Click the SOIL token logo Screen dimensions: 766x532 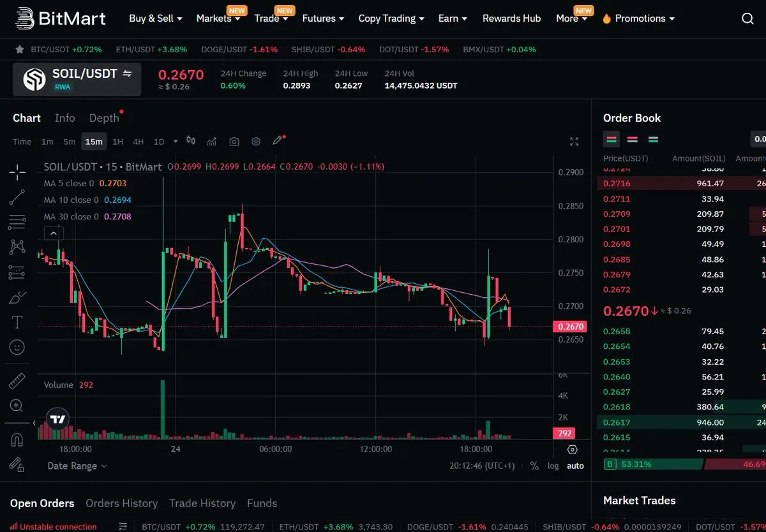click(34, 79)
